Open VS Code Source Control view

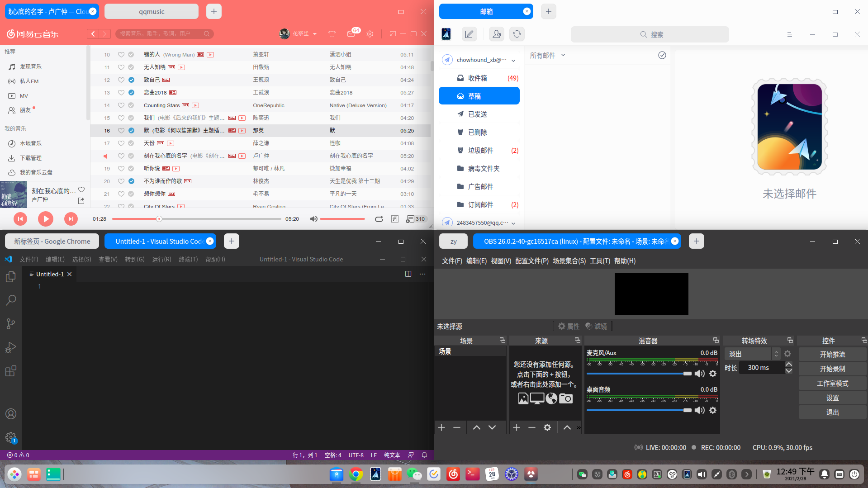tap(11, 324)
